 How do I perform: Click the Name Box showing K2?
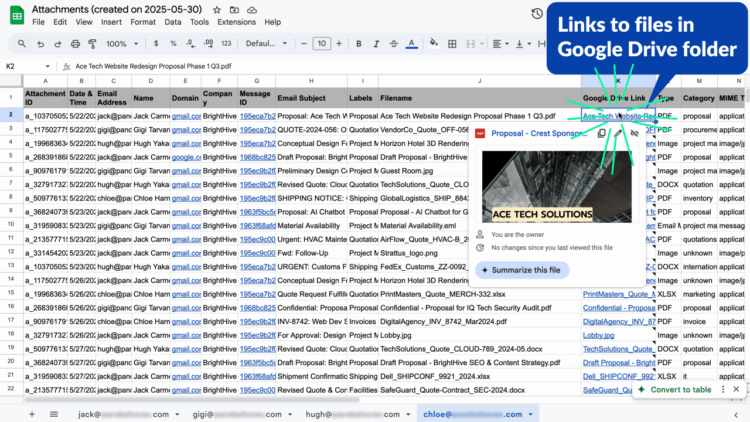tap(23, 67)
